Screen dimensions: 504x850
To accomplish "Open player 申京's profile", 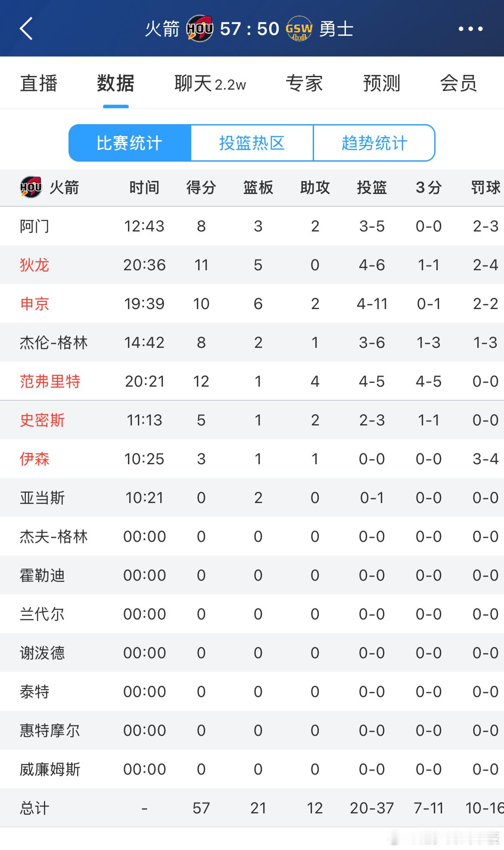I will 34,304.
